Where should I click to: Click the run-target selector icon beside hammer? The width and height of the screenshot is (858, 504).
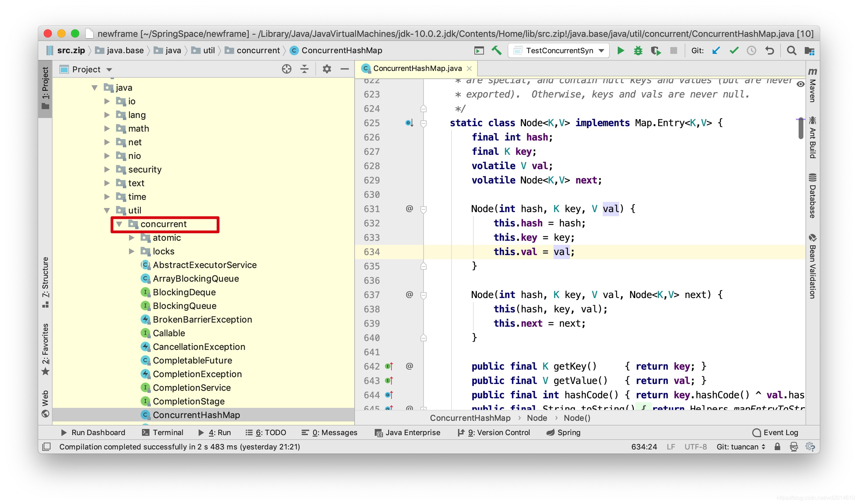(479, 50)
